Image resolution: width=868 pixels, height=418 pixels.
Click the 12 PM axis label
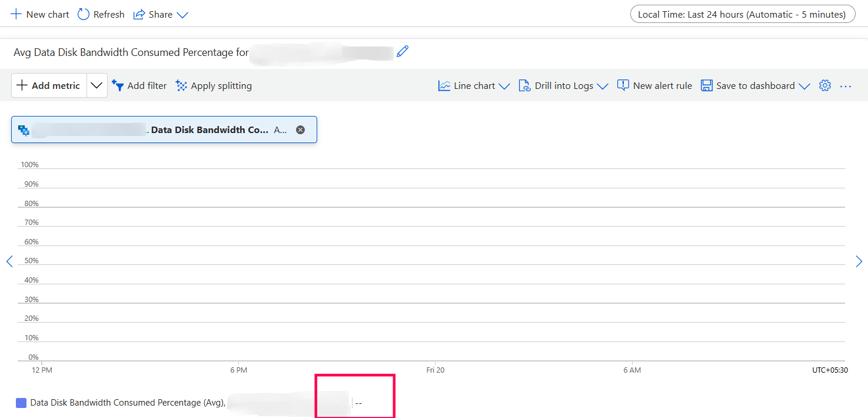(x=42, y=370)
